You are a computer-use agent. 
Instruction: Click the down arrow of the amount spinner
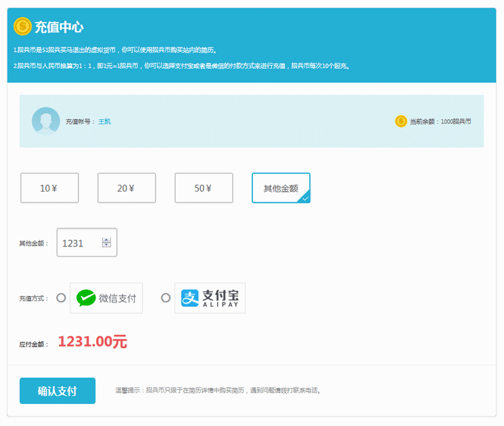click(106, 245)
